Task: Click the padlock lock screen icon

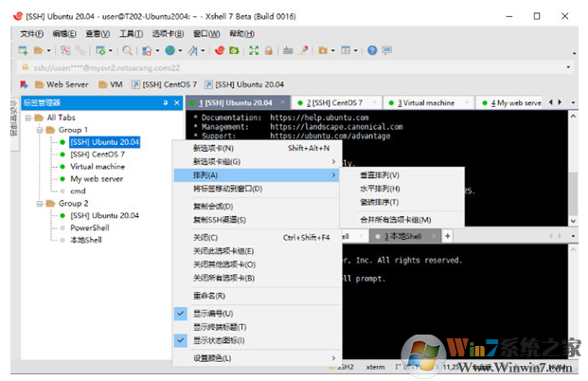Action: click(x=269, y=50)
